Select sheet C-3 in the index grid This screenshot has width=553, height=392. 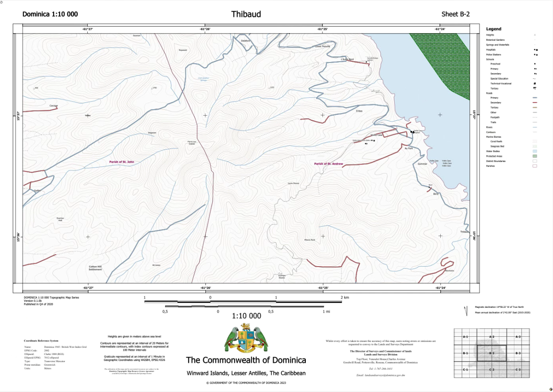(x=518, y=369)
